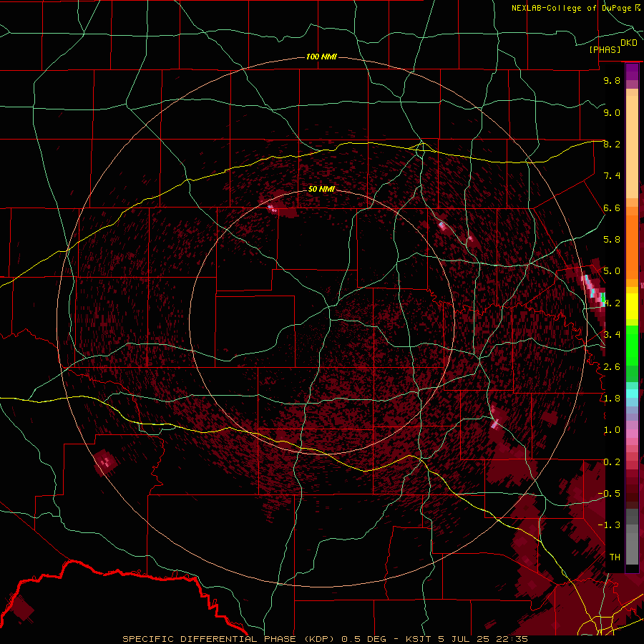Click the -0.5 value on the color scale
Screen dimensions: 644x644
click(609, 493)
